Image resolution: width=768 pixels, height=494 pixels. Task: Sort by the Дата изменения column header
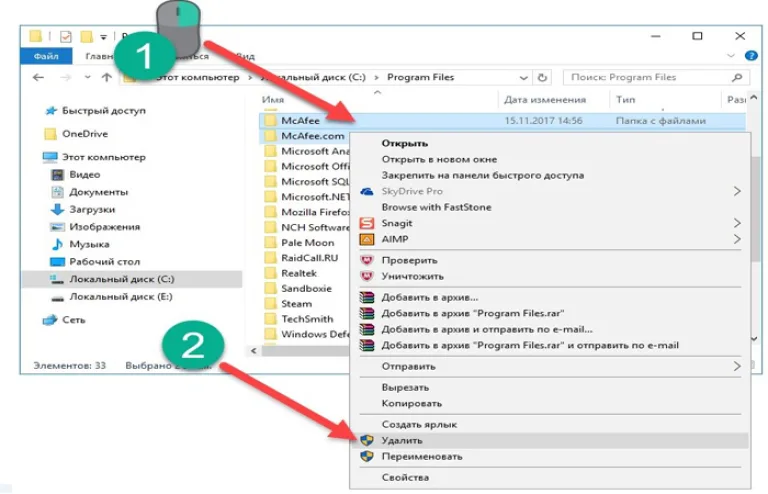coord(545,100)
